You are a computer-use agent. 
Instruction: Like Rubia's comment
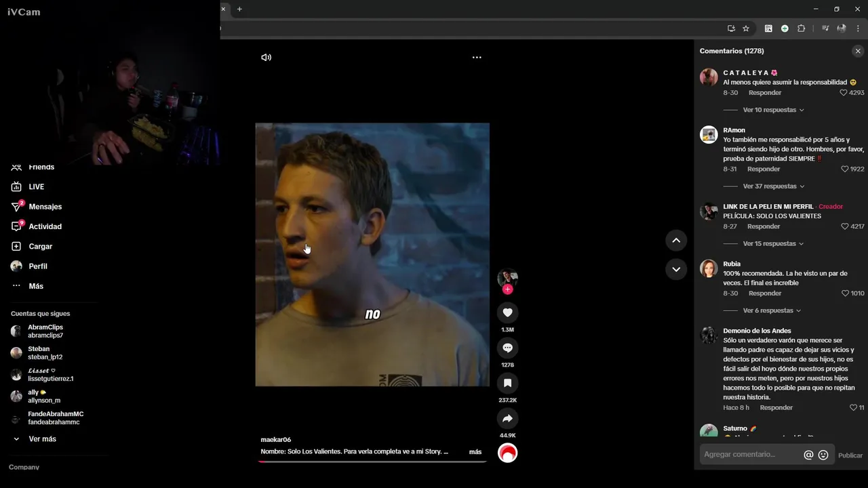click(x=845, y=293)
